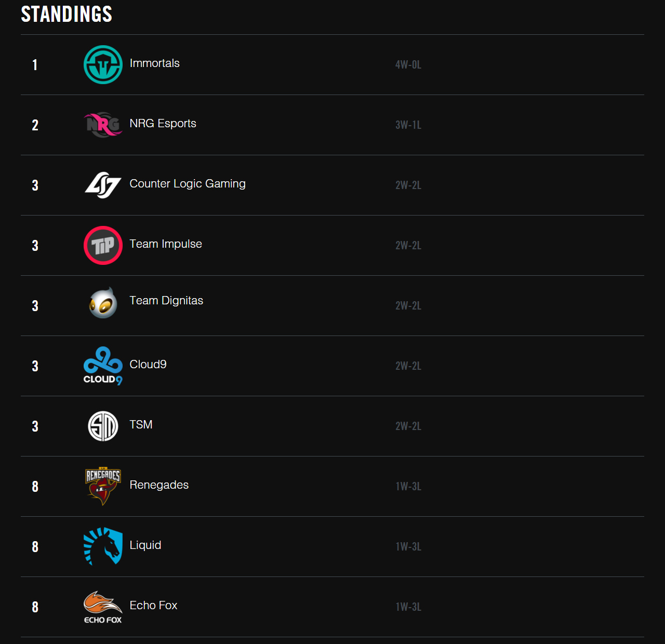Click the NRG Esports 3W-1L record

408,125
